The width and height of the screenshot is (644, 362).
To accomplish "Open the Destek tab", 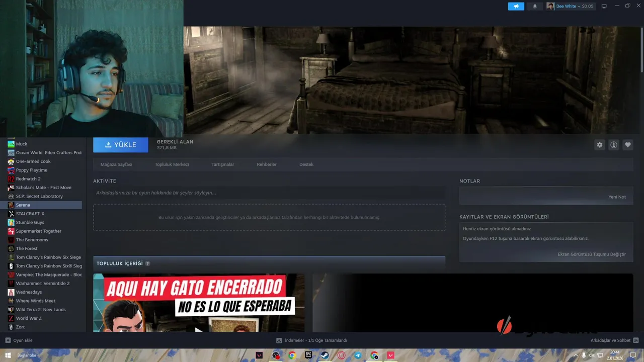I will [x=306, y=164].
